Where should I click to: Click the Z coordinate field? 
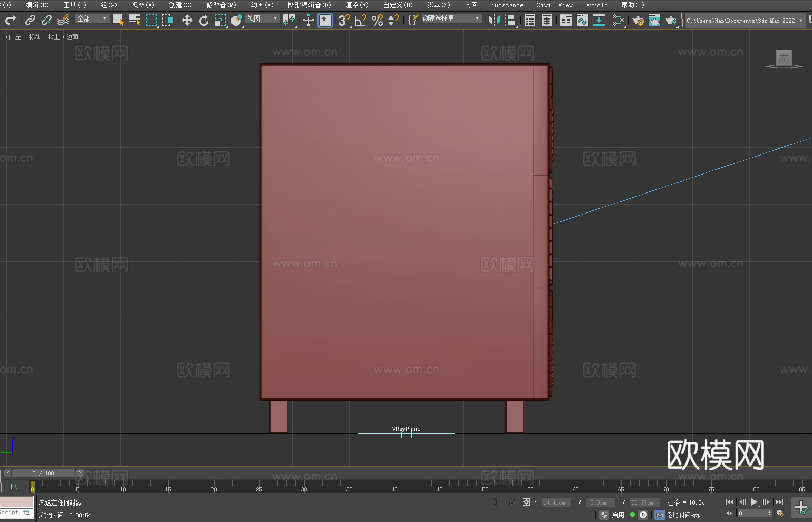[645, 502]
